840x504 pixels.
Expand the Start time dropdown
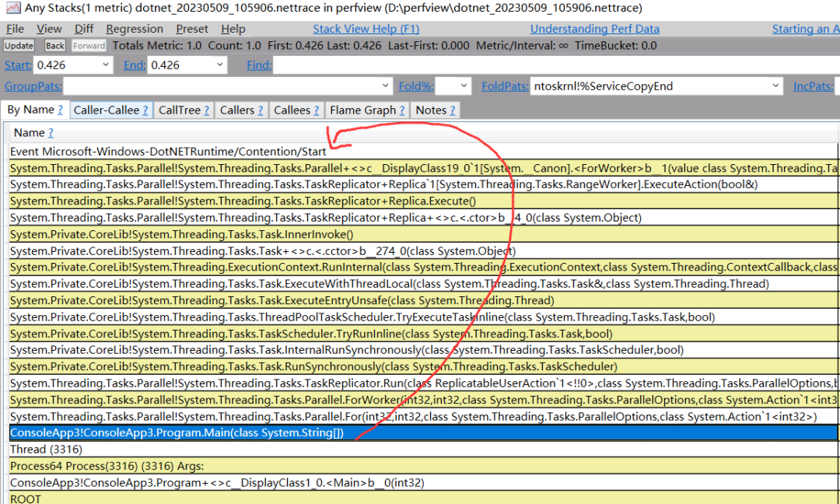click(106, 65)
